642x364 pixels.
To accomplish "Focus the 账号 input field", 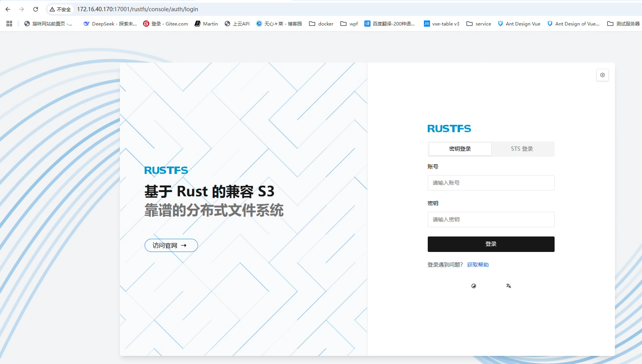I will coord(491,183).
